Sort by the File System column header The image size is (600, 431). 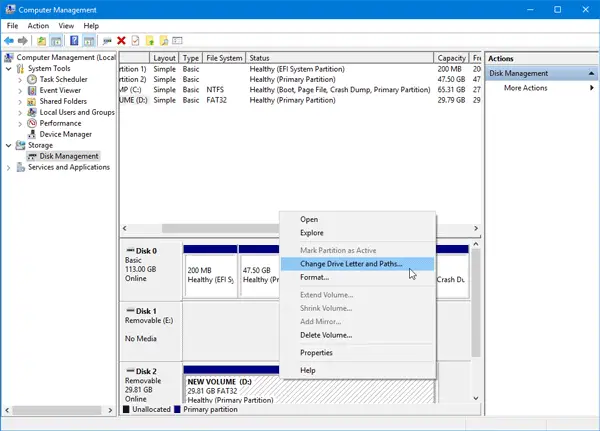pyautogui.click(x=224, y=58)
